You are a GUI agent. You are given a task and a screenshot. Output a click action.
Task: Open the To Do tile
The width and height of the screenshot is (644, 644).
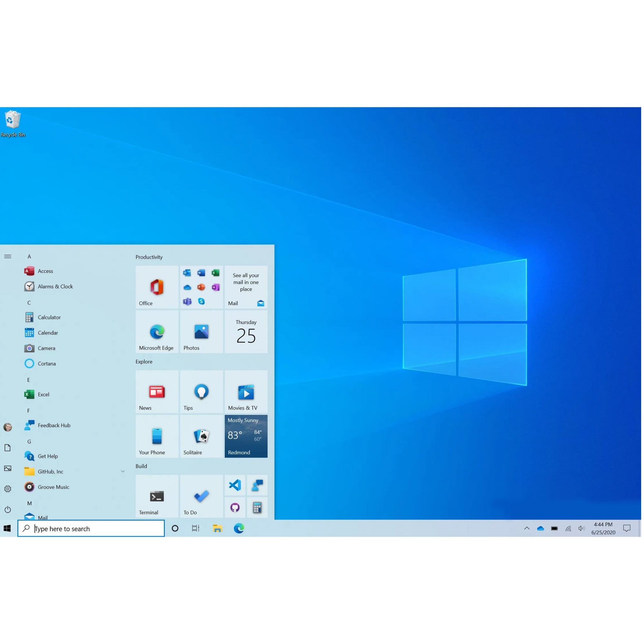coord(201,496)
